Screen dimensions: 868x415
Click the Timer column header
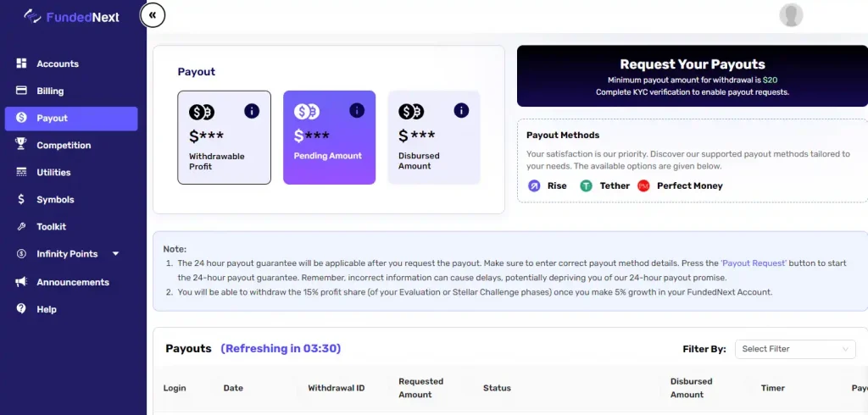pos(773,388)
